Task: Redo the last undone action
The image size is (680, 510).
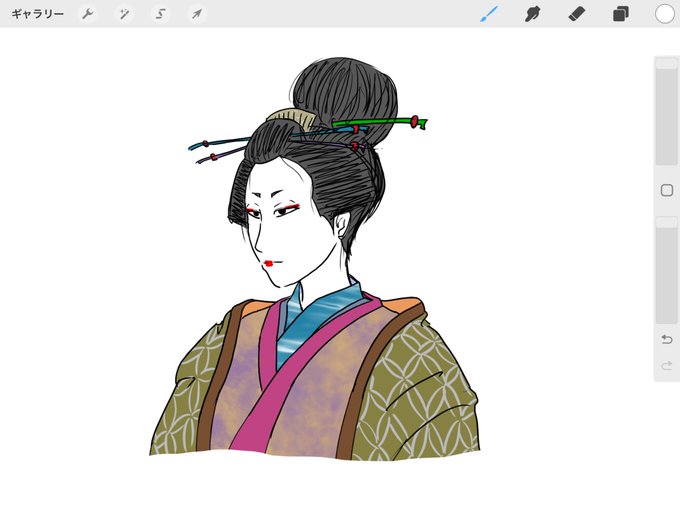Action: [667, 366]
